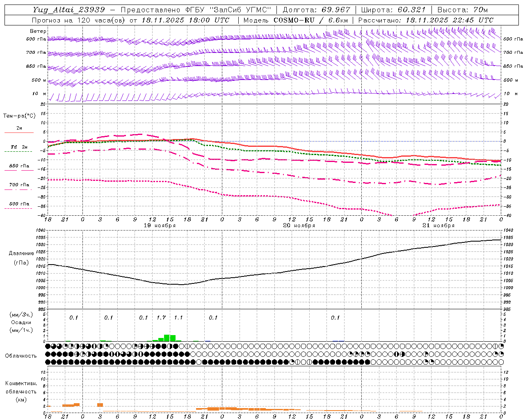Click the 19 ноября date label

pos(160,226)
